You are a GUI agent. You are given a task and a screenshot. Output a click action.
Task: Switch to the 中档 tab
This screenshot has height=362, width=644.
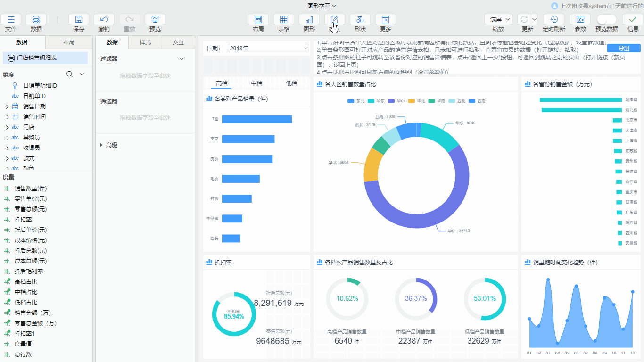pos(256,83)
